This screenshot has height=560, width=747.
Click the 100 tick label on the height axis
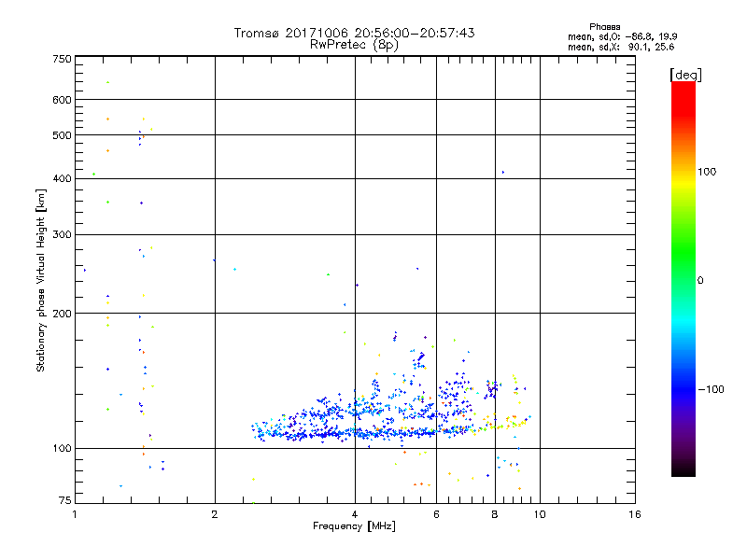point(62,448)
